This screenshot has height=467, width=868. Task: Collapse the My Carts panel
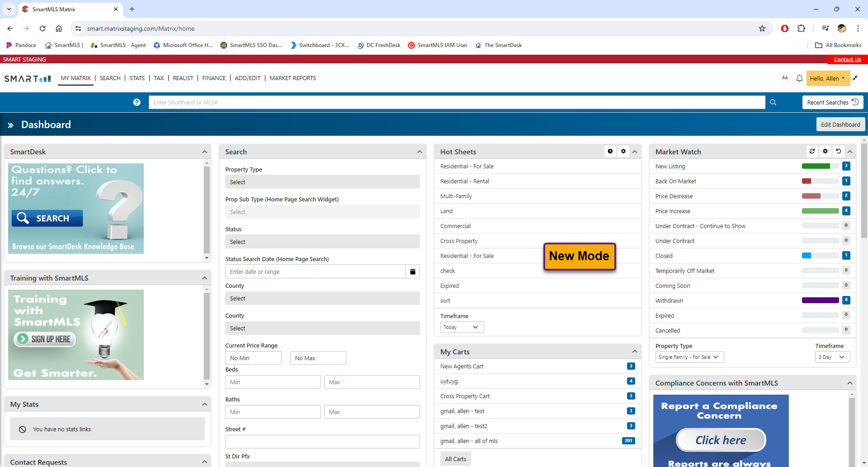pos(635,352)
